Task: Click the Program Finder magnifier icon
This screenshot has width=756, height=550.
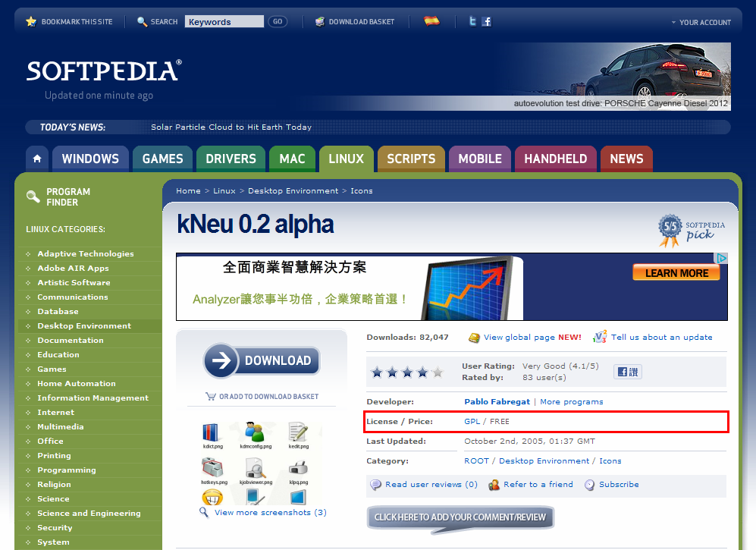Action: 33,196
